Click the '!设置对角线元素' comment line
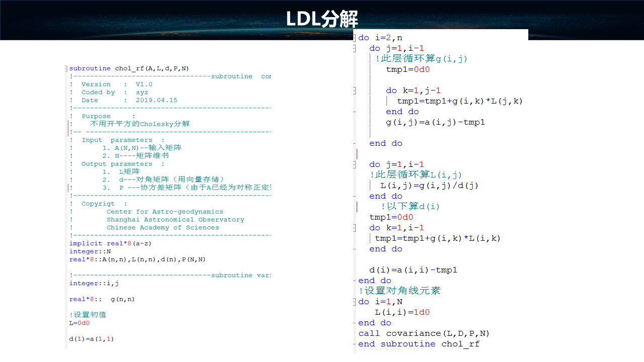This screenshot has width=644, height=362. (399, 291)
